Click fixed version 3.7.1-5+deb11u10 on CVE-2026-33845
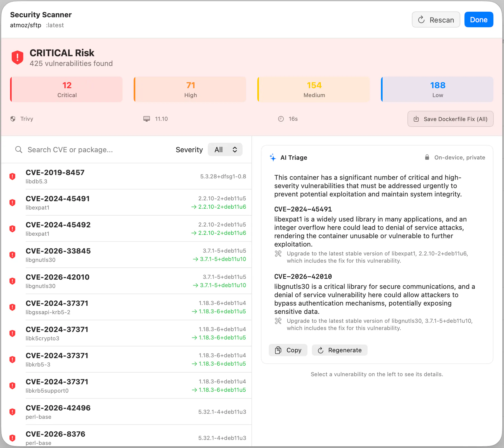The width and height of the screenshot is (504, 448). [x=223, y=259]
